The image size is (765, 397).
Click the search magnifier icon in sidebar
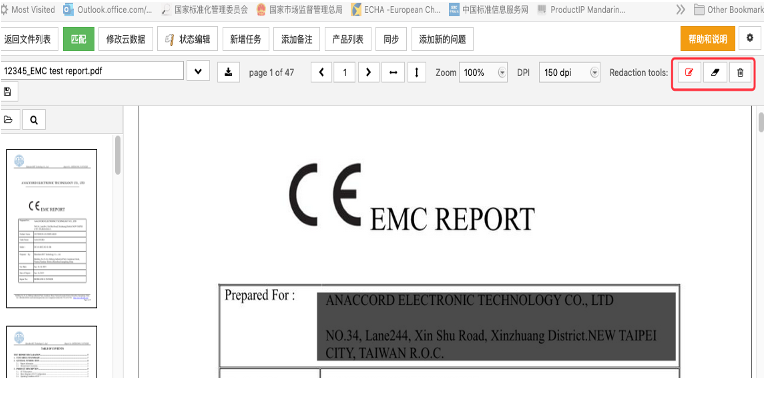tap(34, 119)
